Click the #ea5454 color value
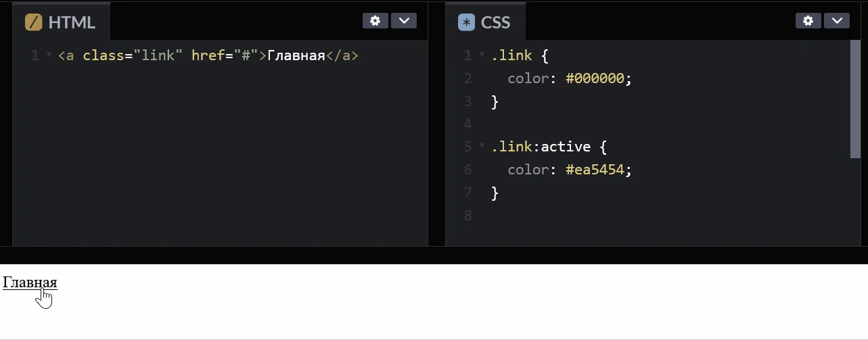Image resolution: width=868 pixels, height=340 pixels. (x=595, y=170)
